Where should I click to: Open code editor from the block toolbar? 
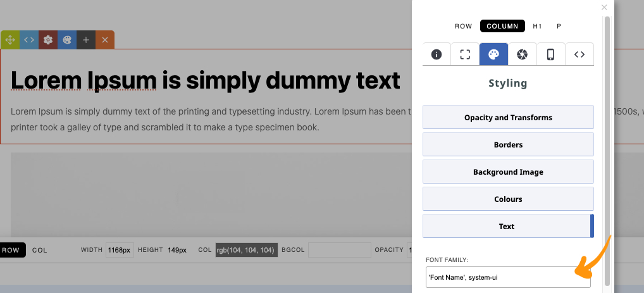29,40
